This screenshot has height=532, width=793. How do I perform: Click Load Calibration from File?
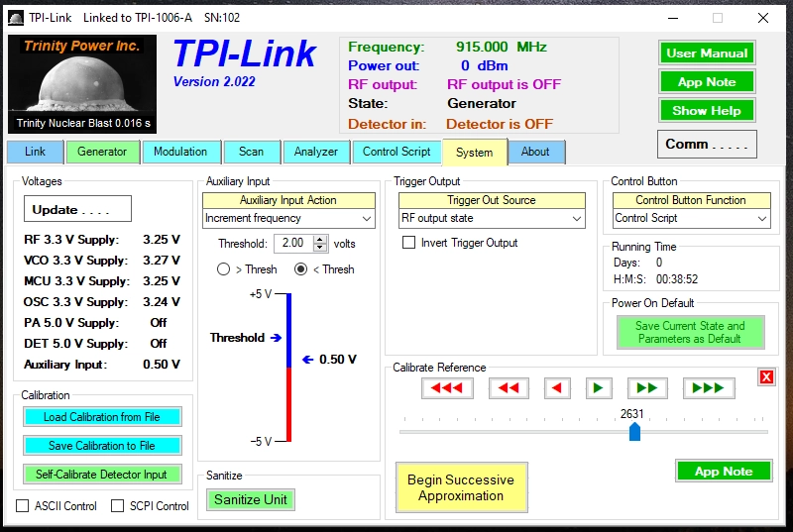tap(102, 417)
